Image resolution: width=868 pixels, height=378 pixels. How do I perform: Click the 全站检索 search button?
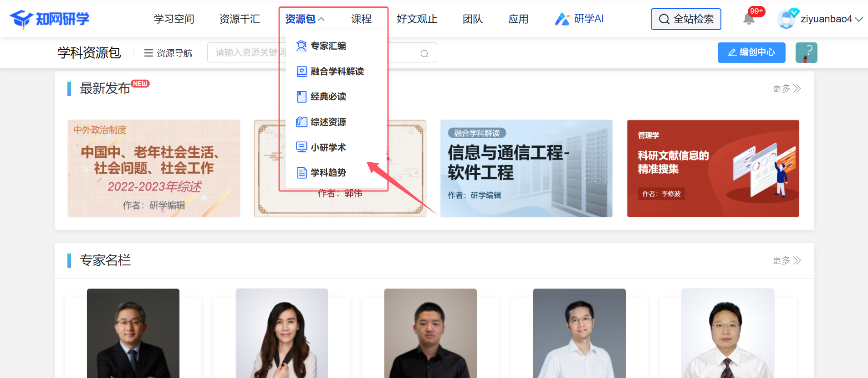[x=685, y=19]
